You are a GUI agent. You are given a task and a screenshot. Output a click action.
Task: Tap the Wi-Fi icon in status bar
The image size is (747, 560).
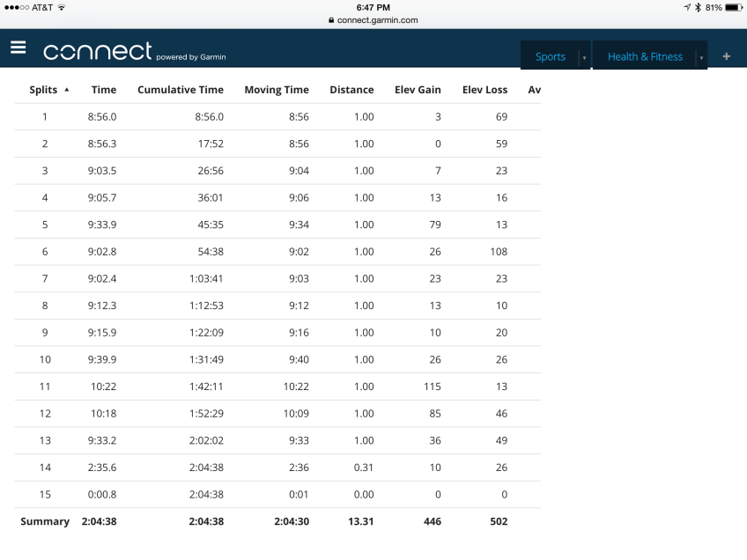click(x=61, y=7)
